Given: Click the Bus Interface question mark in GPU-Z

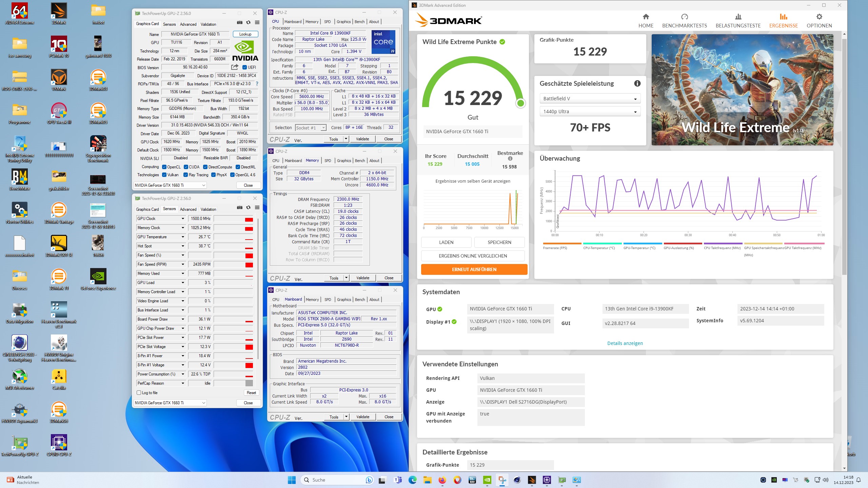Looking at the screenshot, I should point(257,84).
